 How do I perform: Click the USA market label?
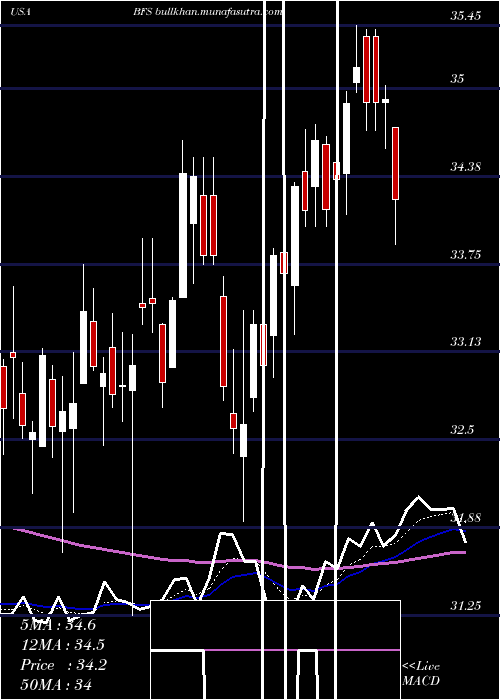21,12
